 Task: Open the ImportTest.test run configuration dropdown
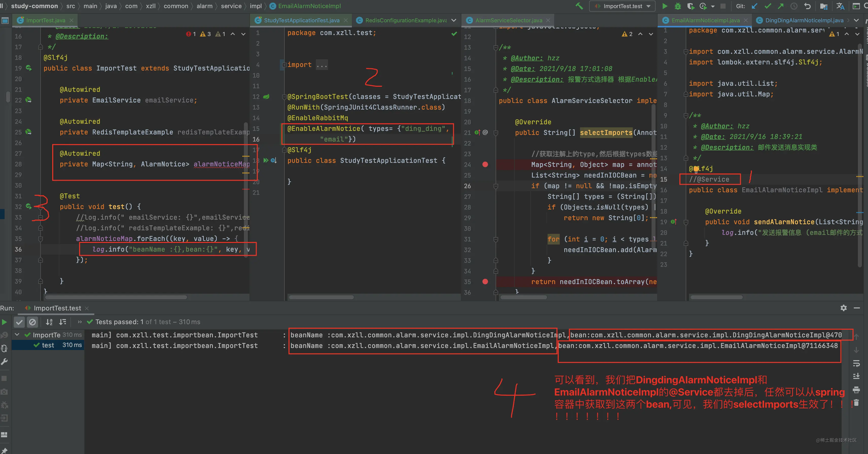(622, 6)
